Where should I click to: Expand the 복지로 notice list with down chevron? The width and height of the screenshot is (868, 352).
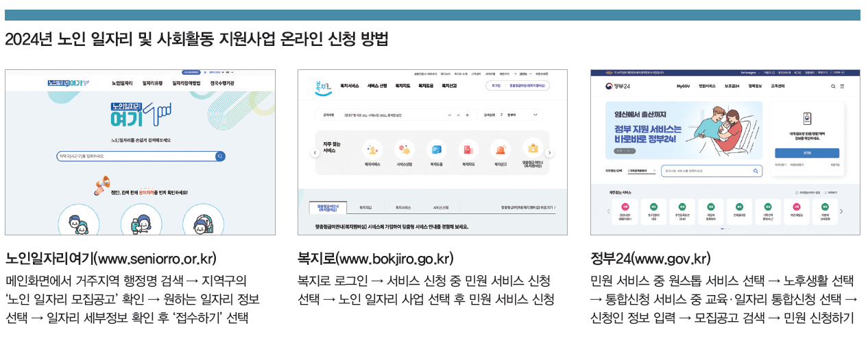(448, 115)
